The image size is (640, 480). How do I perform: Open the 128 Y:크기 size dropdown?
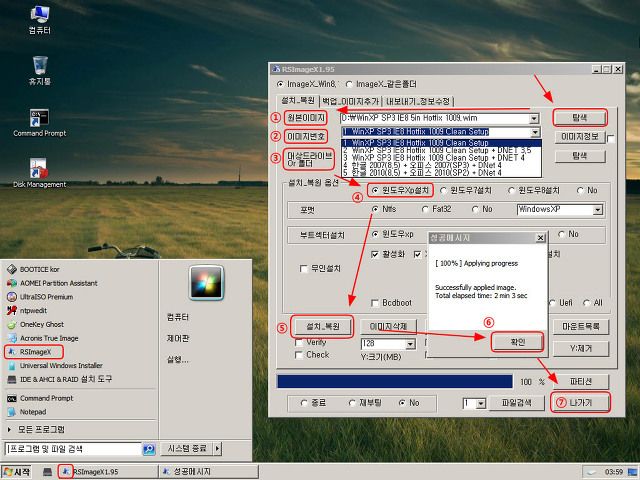click(x=410, y=344)
